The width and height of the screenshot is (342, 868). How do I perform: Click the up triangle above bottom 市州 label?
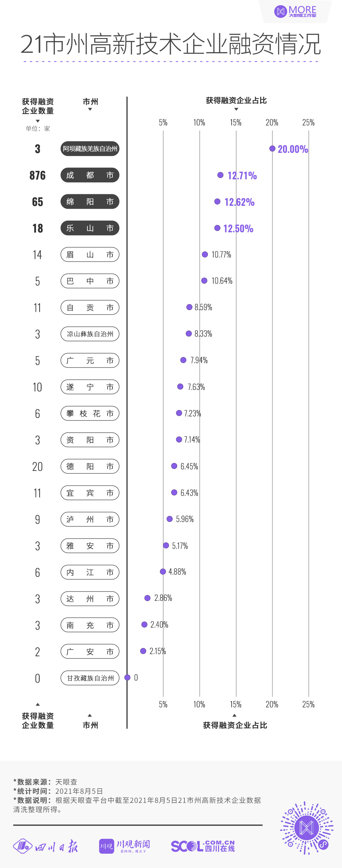[90, 715]
